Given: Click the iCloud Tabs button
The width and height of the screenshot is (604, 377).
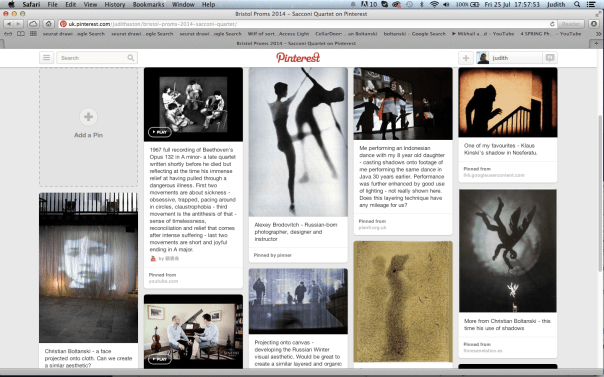Looking at the screenshot, I should (33, 24).
